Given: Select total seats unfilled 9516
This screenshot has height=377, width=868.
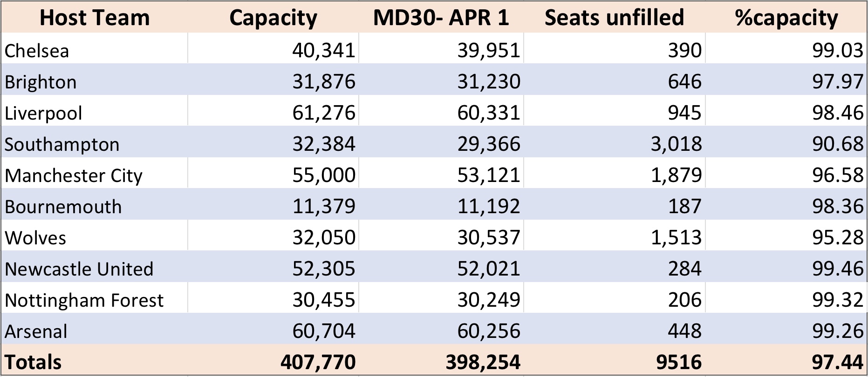Looking at the screenshot, I should 679,362.
